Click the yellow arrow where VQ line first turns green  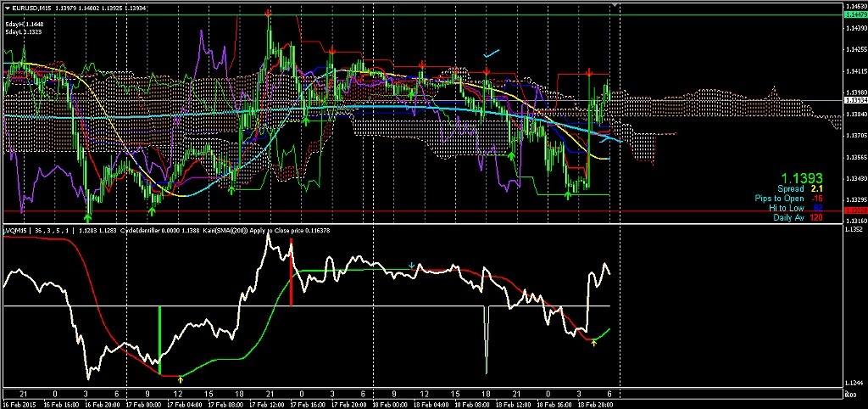[x=180, y=379]
